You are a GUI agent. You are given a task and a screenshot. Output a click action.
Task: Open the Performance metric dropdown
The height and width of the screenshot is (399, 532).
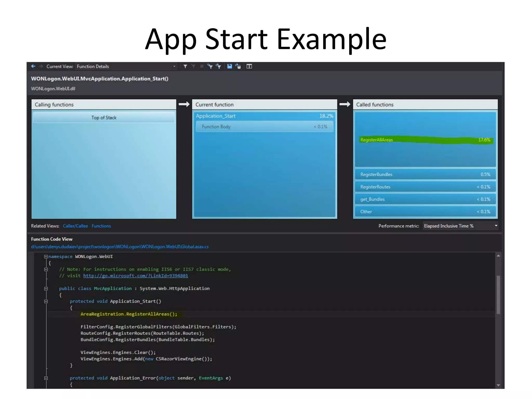click(x=460, y=226)
